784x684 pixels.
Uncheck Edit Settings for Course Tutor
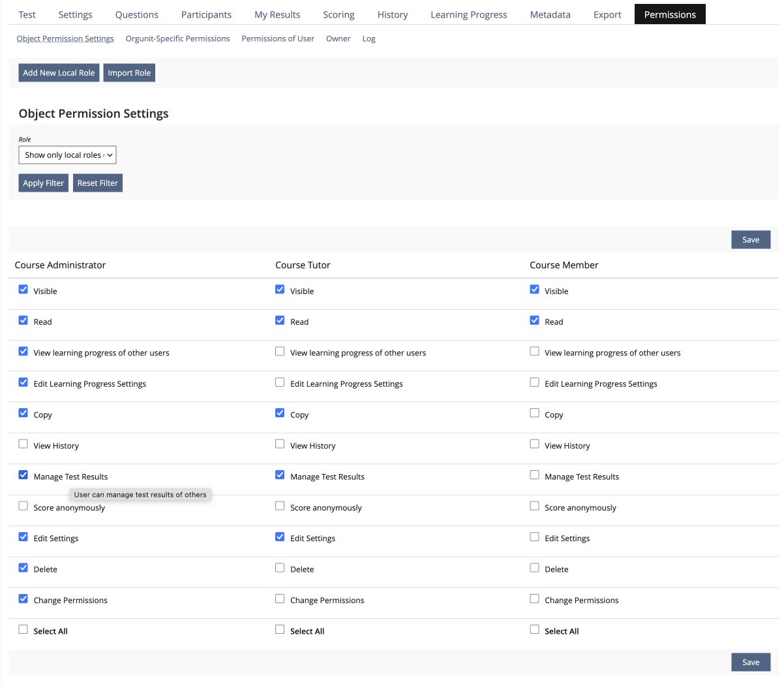coord(280,537)
